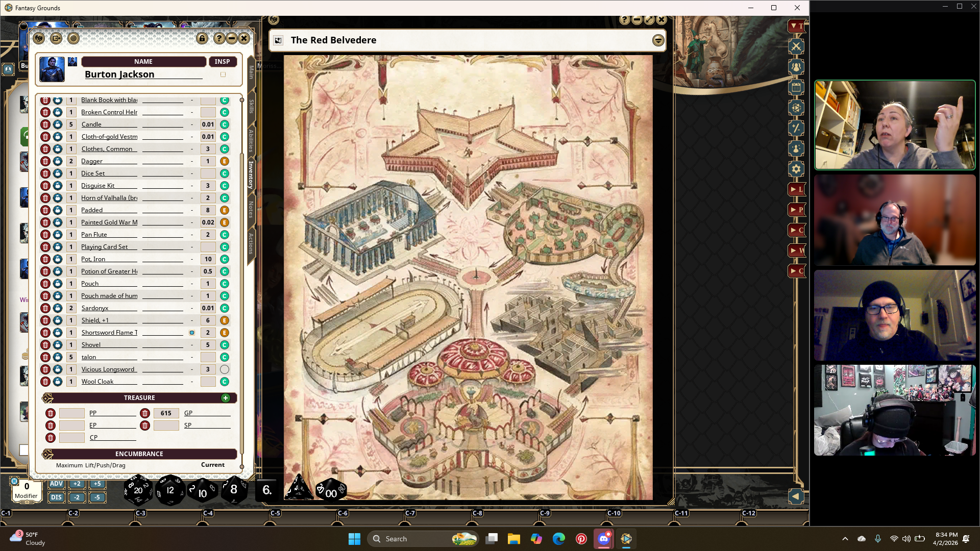Image resolution: width=980 pixels, height=551 pixels.
Task: Collapse the red 'T' sidebar section
Action: pyautogui.click(x=796, y=26)
